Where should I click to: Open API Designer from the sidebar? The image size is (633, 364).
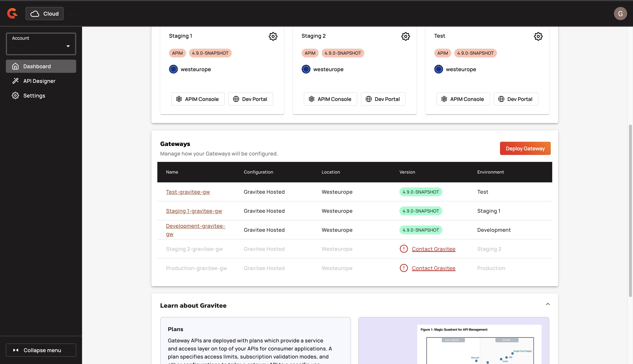(x=39, y=81)
